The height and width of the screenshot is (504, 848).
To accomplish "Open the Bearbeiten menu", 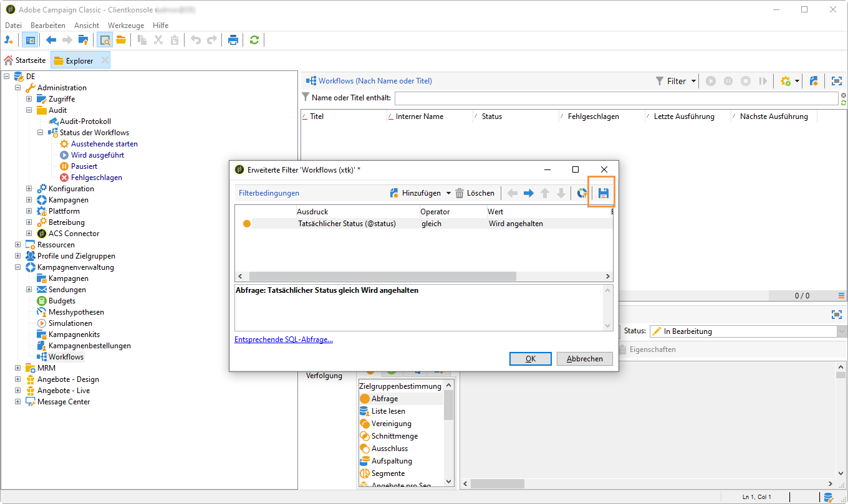I will click(x=48, y=26).
